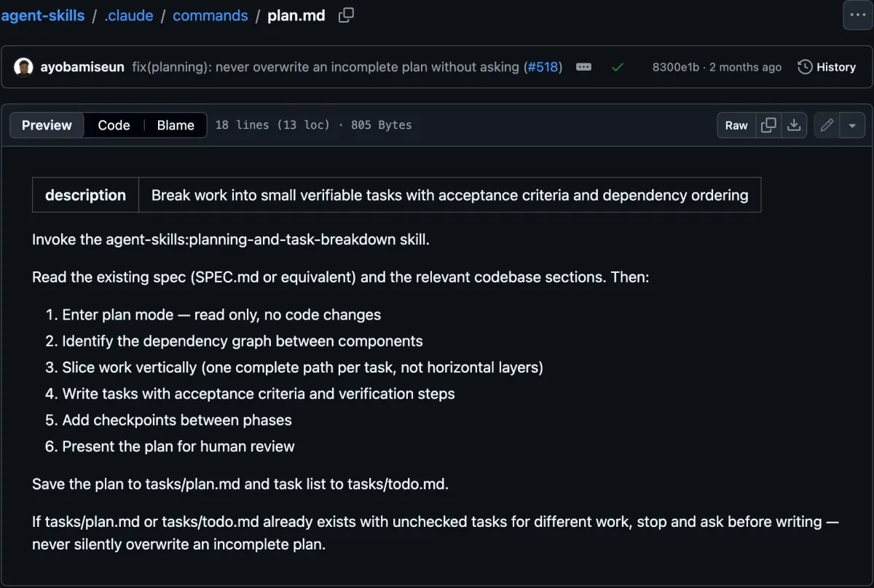Open pull request #518

click(x=543, y=67)
